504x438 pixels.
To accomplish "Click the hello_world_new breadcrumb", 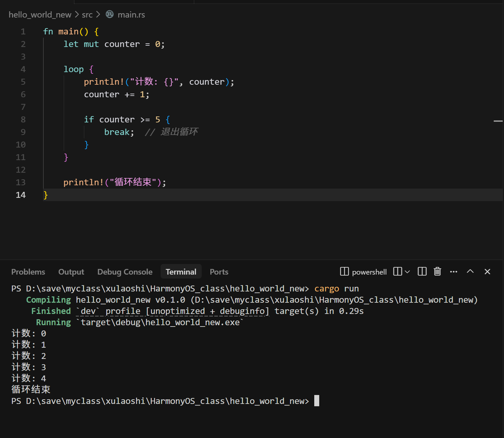I will pyautogui.click(x=40, y=15).
